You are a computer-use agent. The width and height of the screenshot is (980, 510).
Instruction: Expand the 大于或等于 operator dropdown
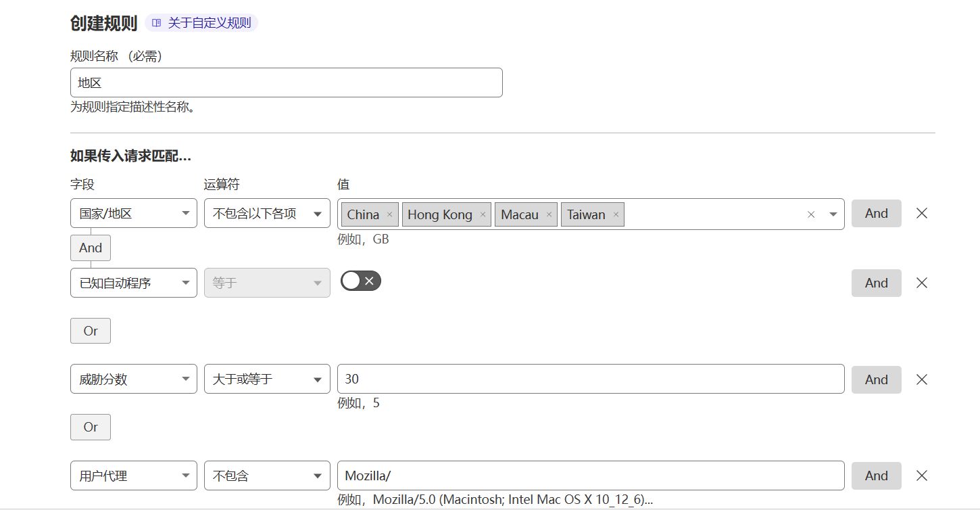[267, 379]
